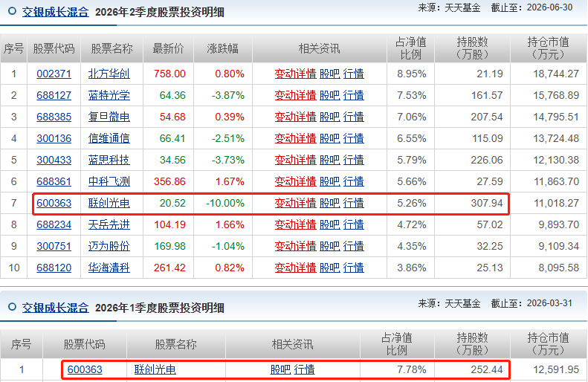Select the 8,095.58 market value cell
Screen dimensions: 588x382
[x=559, y=268]
